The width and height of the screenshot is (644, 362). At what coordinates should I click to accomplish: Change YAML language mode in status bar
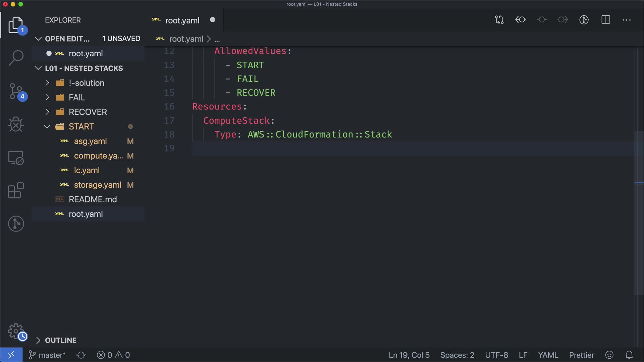click(x=548, y=355)
